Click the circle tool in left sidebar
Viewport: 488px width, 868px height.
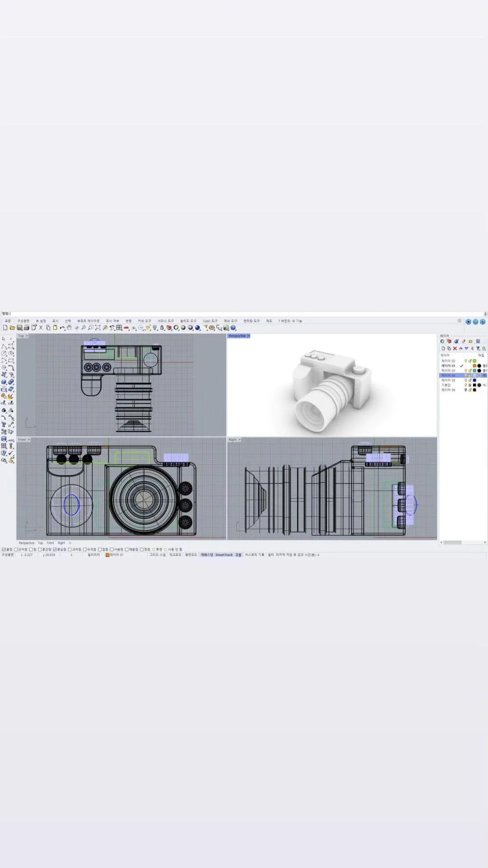[4, 353]
